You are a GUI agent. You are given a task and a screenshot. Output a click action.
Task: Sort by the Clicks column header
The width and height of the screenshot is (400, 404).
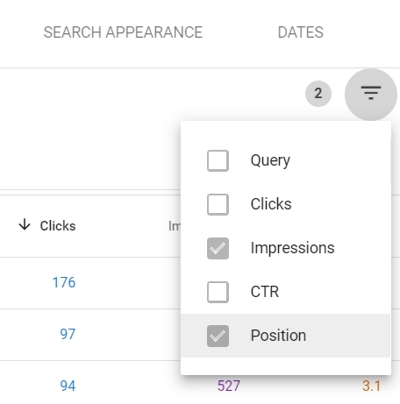(x=58, y=226)
